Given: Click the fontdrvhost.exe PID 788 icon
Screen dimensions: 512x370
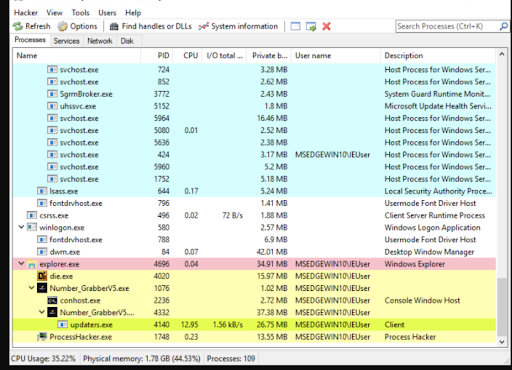Looking at the screenshot, I should tap(42, 240).
